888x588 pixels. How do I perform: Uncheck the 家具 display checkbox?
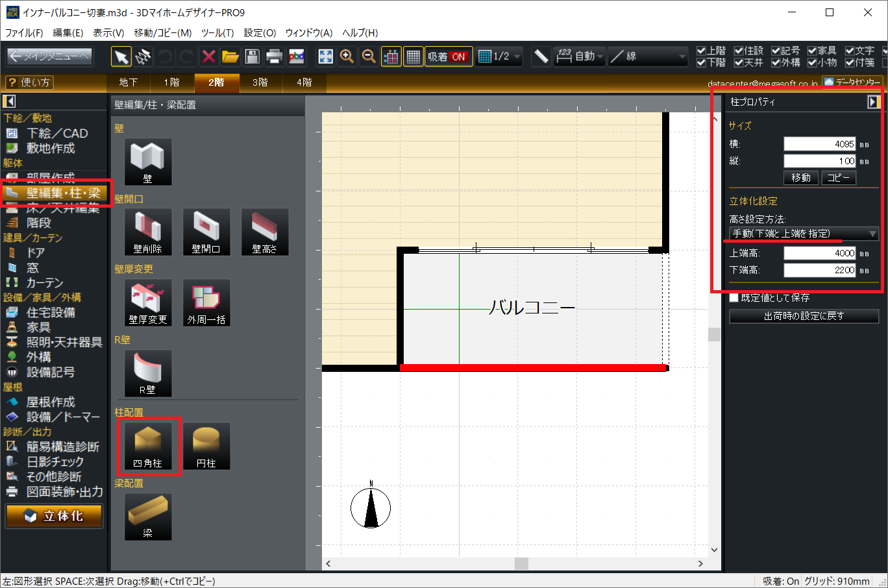(x=812, y=51)
